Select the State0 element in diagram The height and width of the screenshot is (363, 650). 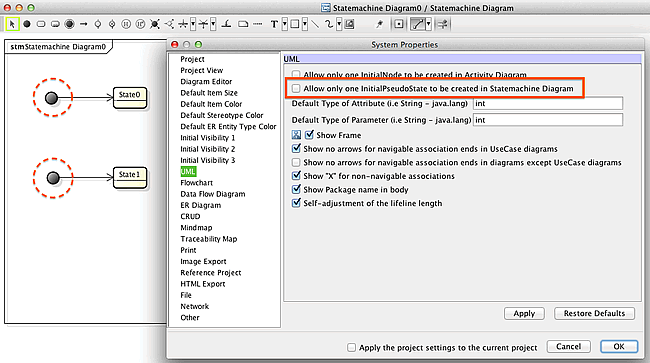point(130,98)
